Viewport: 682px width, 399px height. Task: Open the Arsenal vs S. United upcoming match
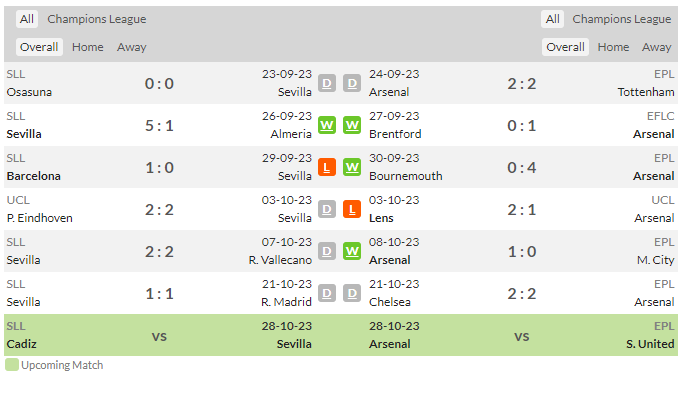[522, 335]
